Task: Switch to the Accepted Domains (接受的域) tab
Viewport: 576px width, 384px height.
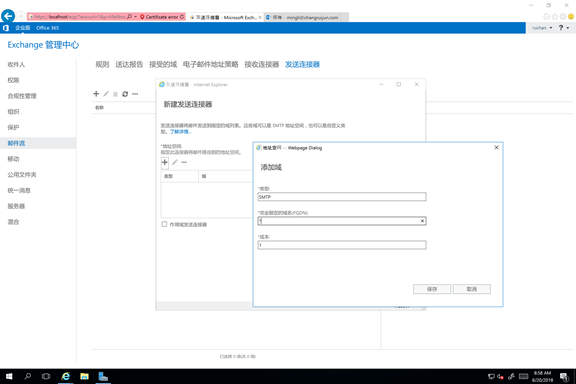Action: pyautogui.click(x=163, y=64)
